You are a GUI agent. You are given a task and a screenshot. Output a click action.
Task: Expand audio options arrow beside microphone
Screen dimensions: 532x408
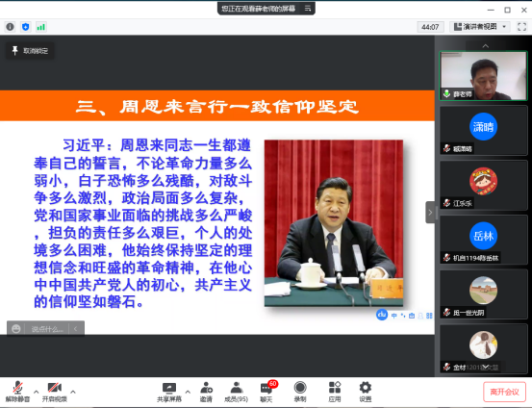36,392
